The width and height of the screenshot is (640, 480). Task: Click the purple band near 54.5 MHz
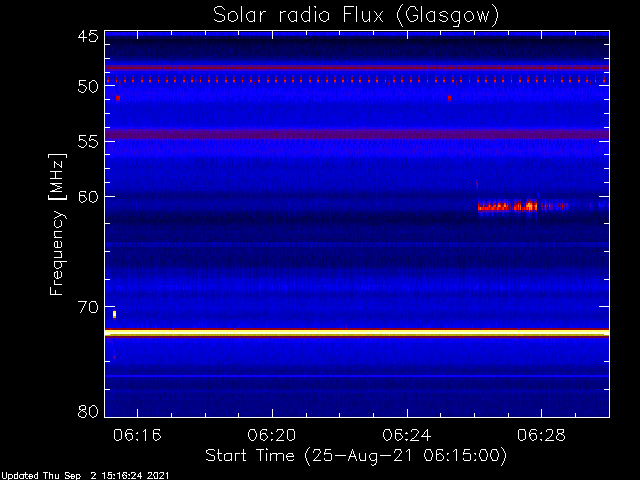point(357,134)
